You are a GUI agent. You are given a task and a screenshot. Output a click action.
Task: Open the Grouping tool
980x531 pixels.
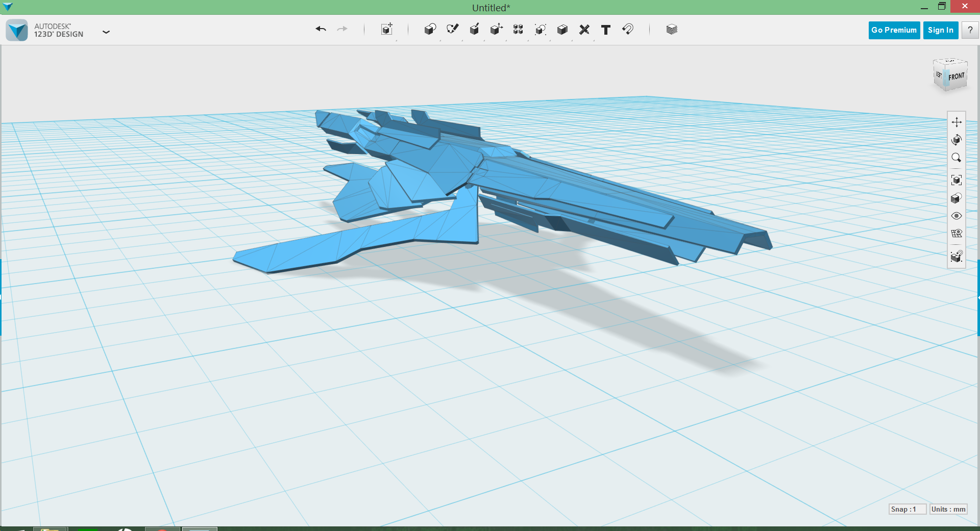540,29
